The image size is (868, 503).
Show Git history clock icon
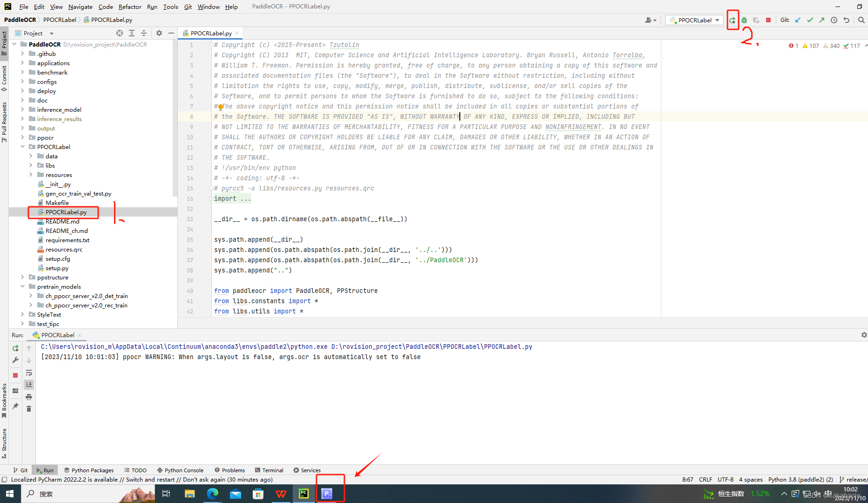click(834, 20)
